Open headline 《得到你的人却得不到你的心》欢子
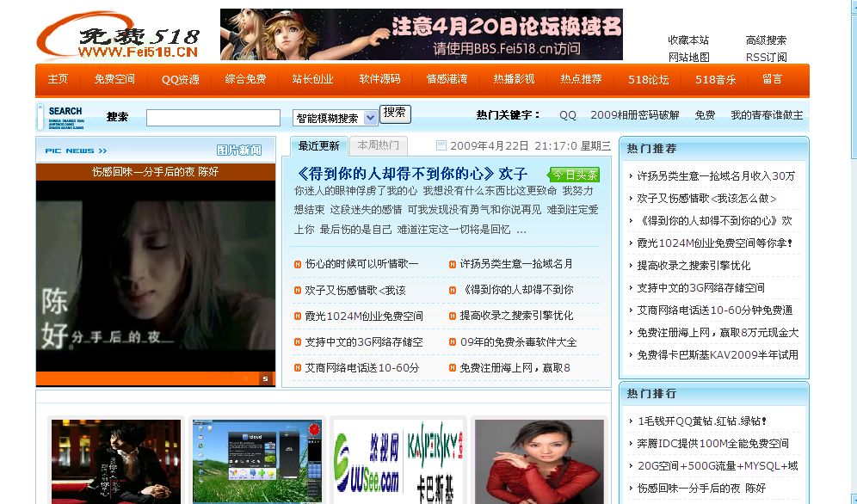This screenshot has width=857, height=504. coord(410,174)
